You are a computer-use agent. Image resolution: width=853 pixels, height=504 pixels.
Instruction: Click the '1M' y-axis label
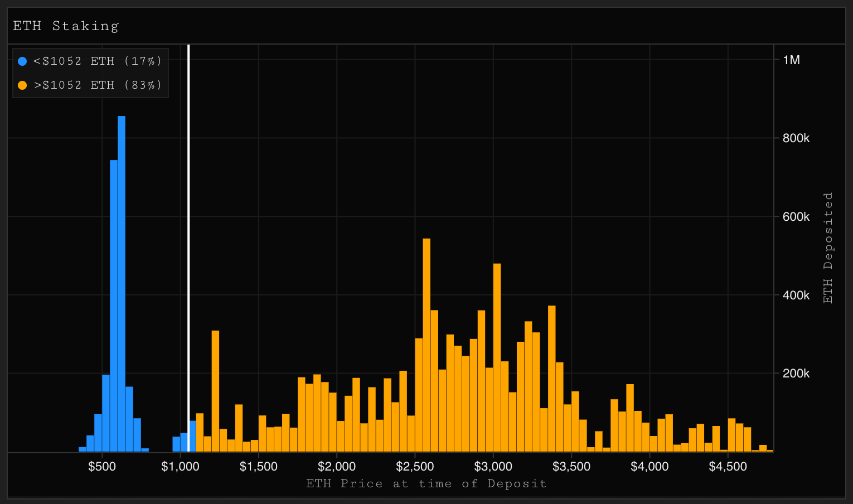791,60
